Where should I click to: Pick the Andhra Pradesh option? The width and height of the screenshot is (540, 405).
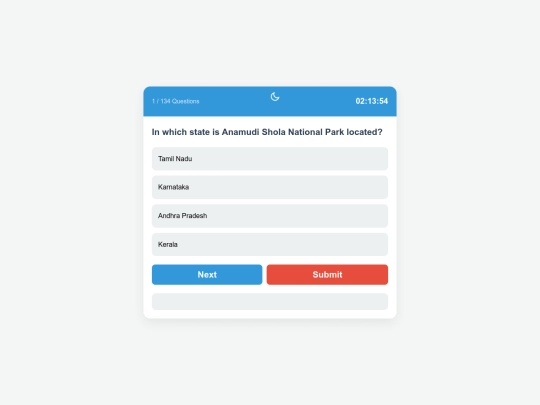pos(270,216)
